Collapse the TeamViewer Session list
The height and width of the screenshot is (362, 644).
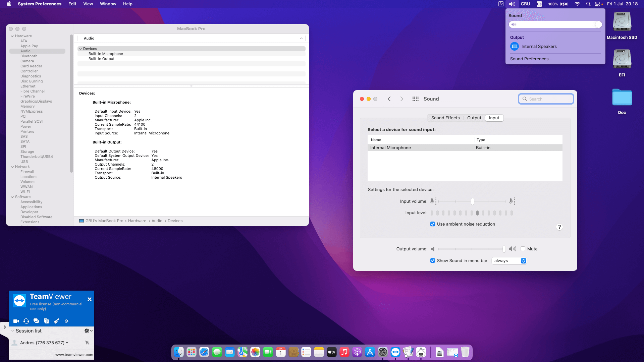13,331
